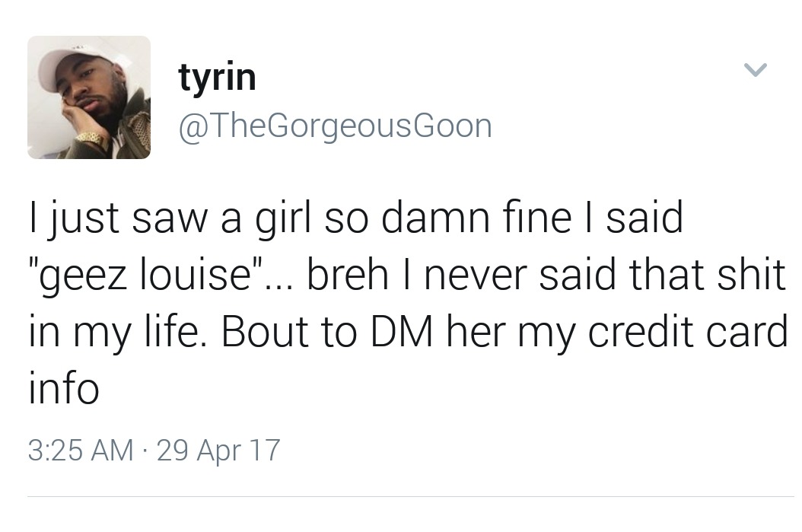This screenshot has height=532, width=802.
Task: Click the divider line below the timestamp
Action: tap(411, 497)
